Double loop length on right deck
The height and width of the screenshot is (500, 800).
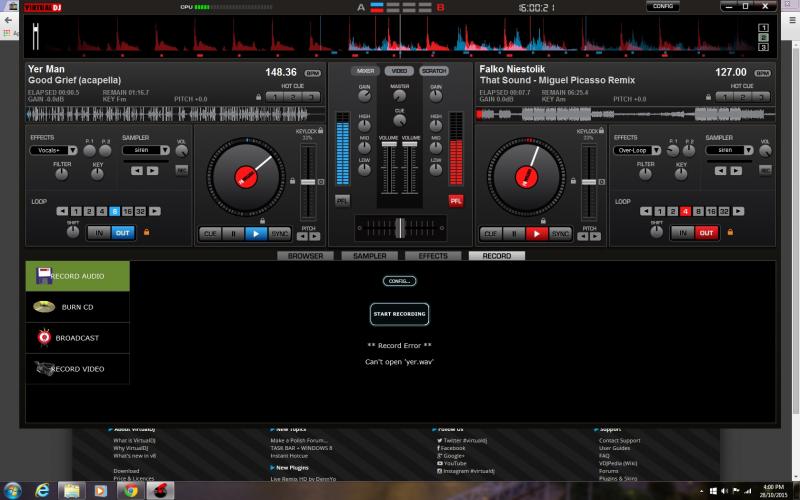pyautogui.click(x=738, y=211)
